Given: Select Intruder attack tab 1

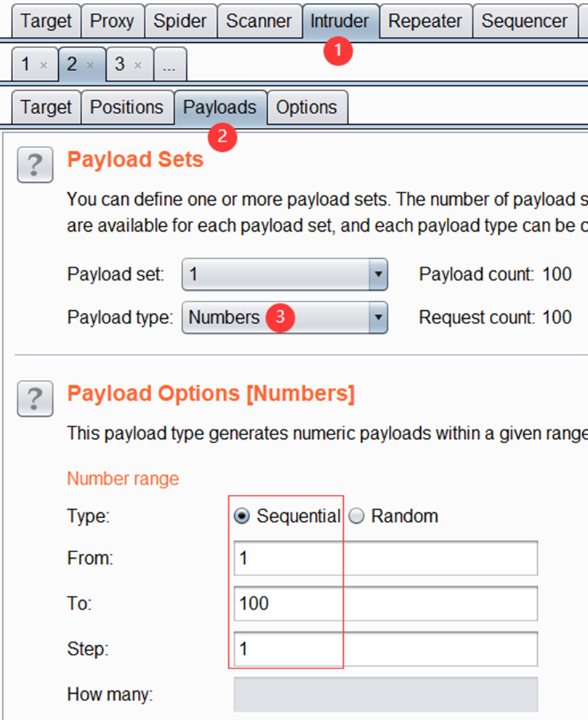Looking at the screenshot, I should click(25, 64).
